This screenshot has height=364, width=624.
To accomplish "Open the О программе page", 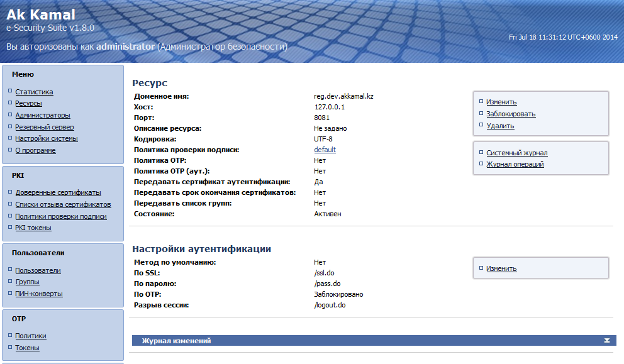I will [x=35, y=150].
